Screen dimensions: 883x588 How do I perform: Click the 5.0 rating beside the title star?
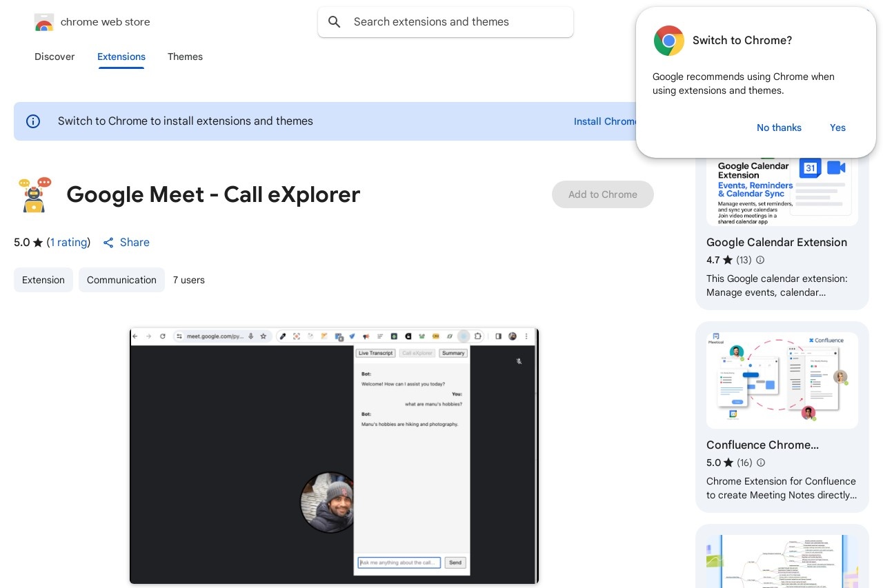click(x=22, y=243)
